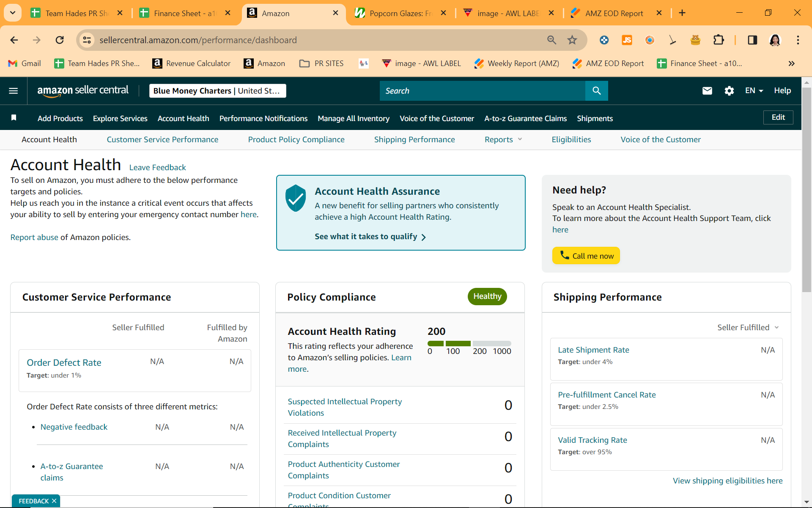Click the Account Health Rating progress bar
This screenshot has width=812, height=508.
point(469,343)
